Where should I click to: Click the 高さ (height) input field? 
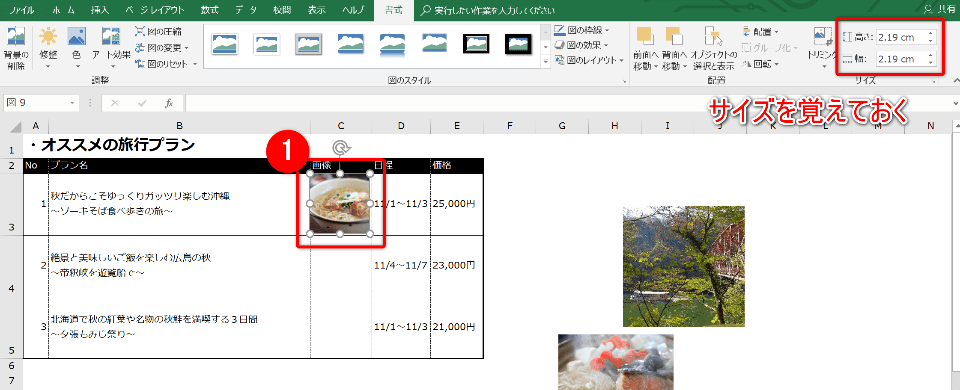[901, 37]
